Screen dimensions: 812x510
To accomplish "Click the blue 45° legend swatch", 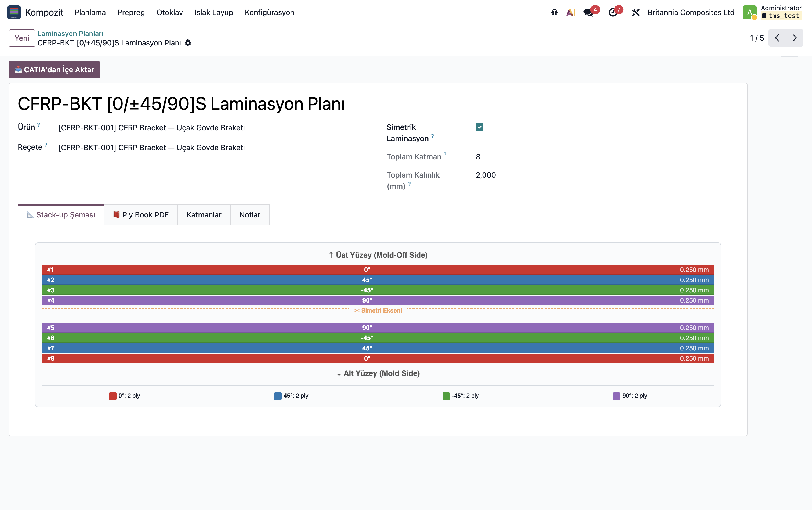I will click(x=278, y=396).
